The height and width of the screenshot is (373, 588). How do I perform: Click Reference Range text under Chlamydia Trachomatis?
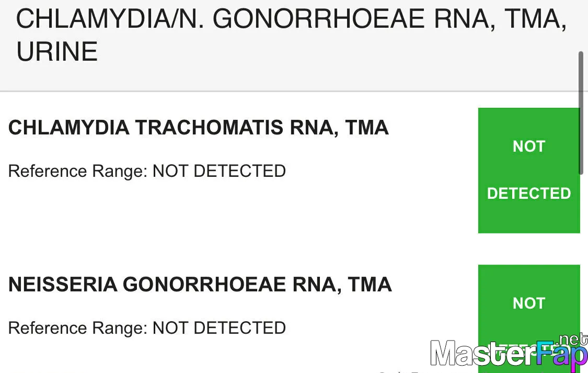coord(147,171)
